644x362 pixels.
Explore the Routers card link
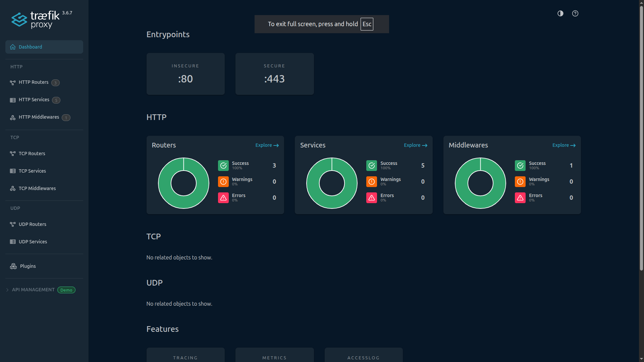point(267,145)
